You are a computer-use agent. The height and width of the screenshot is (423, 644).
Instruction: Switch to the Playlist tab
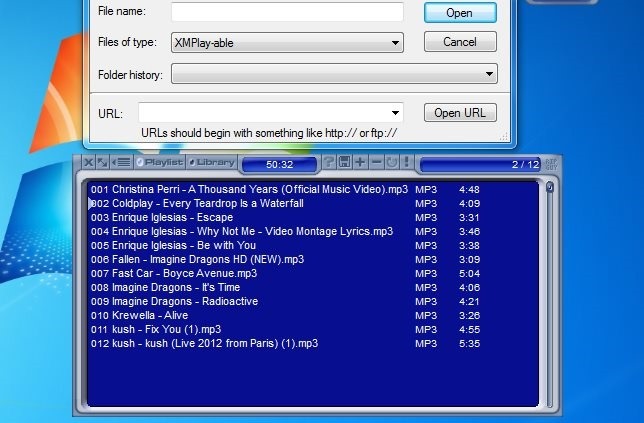pos(160,163)
